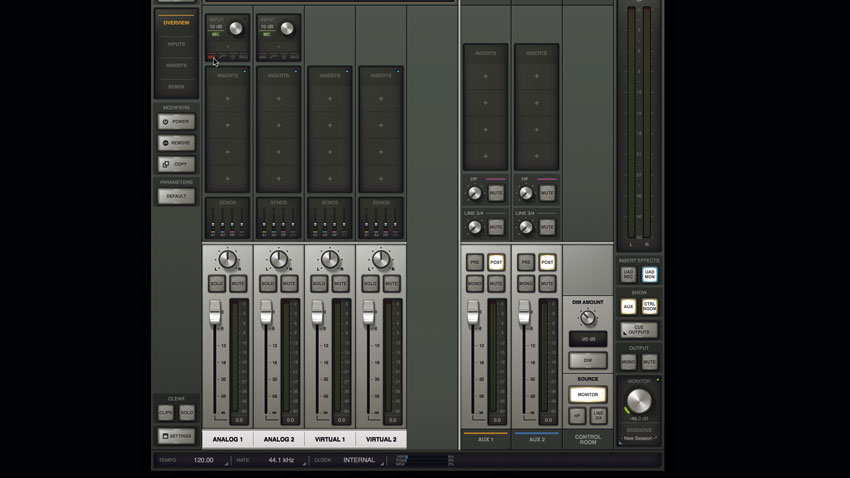This screenshot has width=850, height=478.
Task: Switch to the Inputs view tab
Action: pos(176,44)
